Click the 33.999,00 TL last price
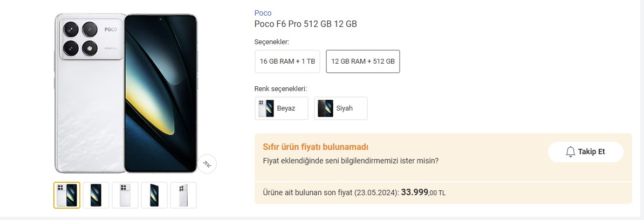Screen dimensions: 644x220 point(423,192)
